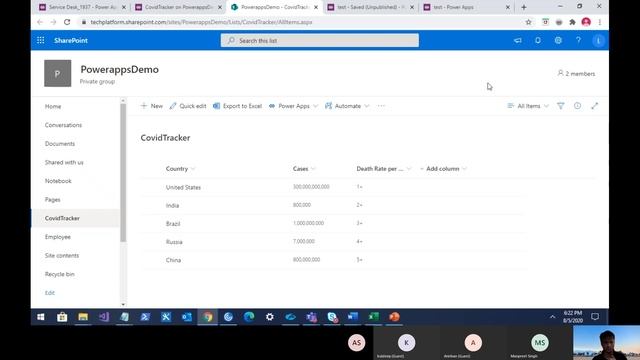Open Chrome profile avatar
Viewport: 640px width, 360px height.
pos(586,22)
